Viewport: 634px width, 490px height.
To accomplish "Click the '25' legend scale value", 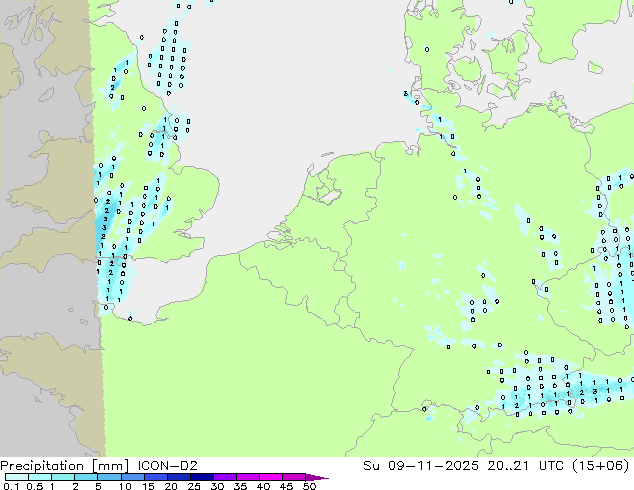I will pyautogui.click(x=194, y=486).
